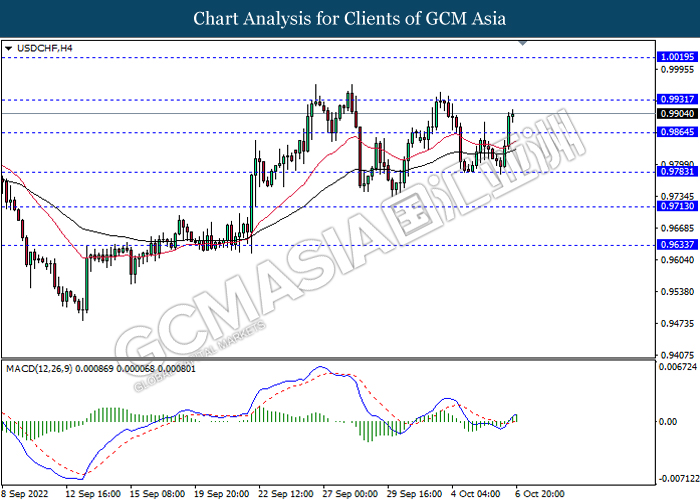Select the 0.99317 resistance level label
The image size is (700, 500).
[677, 99]
